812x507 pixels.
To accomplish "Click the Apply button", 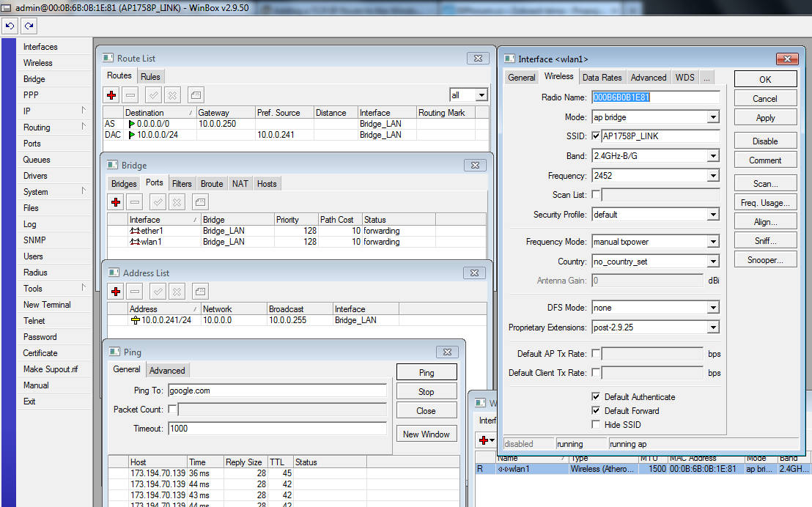I will pos(765,117).
